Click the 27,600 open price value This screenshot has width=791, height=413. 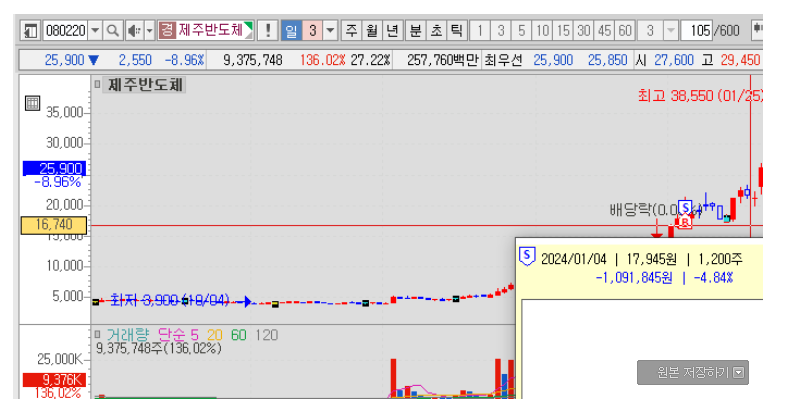pos(674,60)
